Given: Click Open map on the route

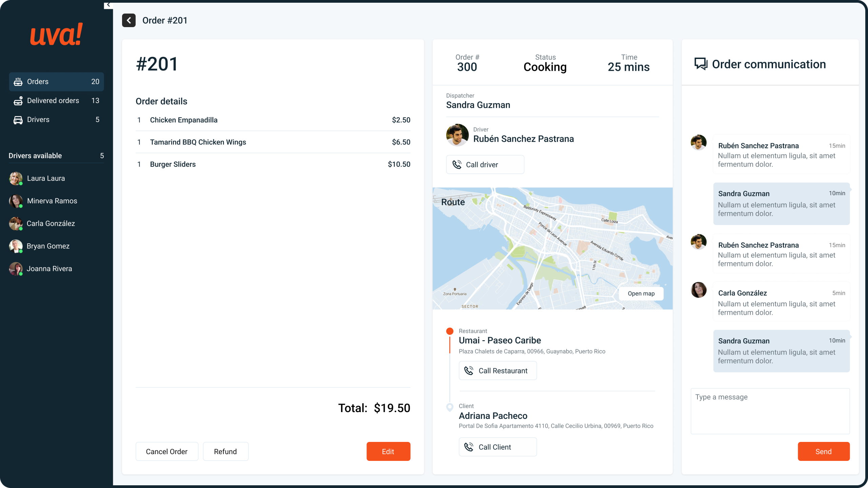Looking at the screenshot, I should point(641,293).
